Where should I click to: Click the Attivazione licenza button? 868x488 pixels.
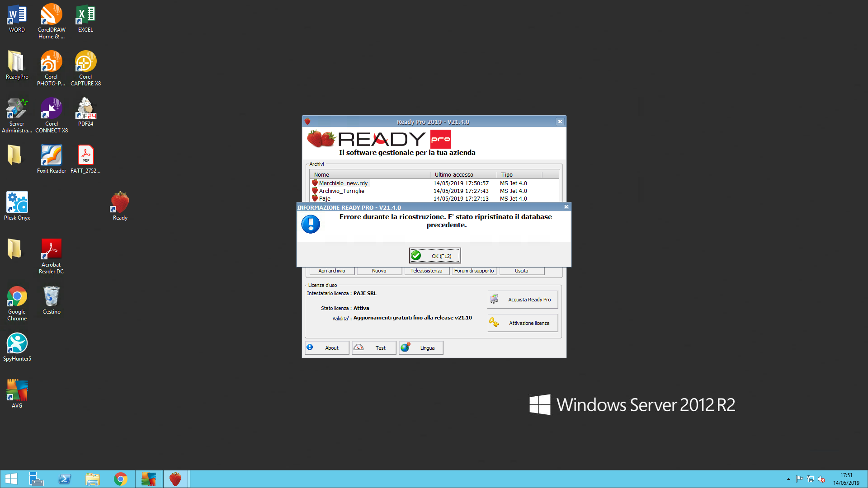523,323
